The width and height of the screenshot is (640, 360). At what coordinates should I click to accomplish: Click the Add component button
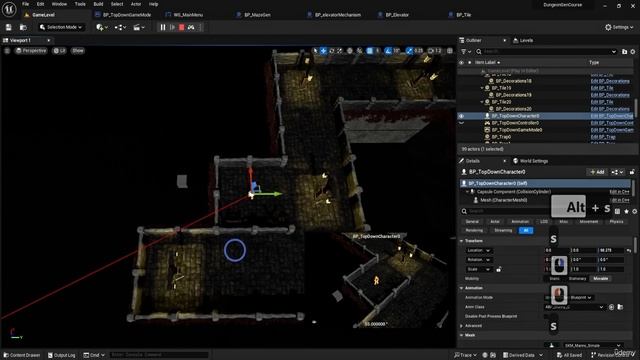click(x=597, y=172)
